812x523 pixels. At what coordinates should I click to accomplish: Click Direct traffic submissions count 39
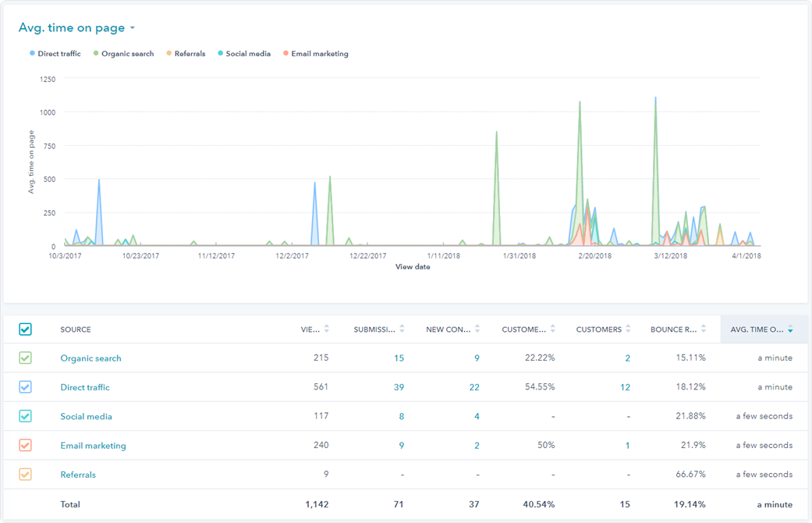click(x=399, y=387)
